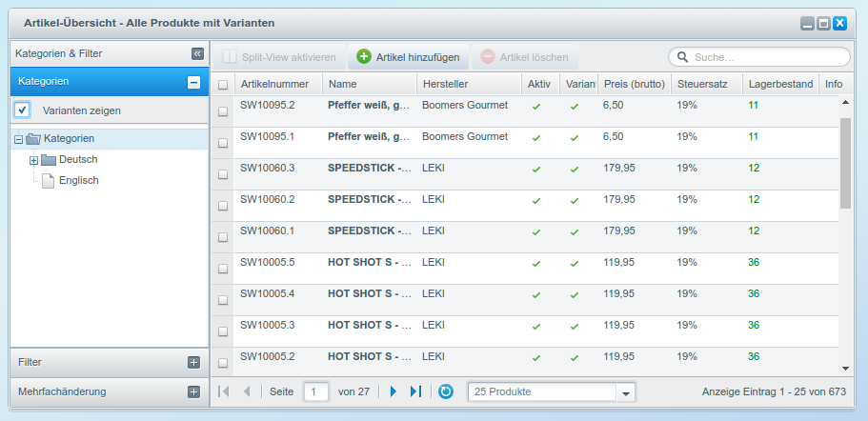Jump to the last page arrow
Viewport: 868px width, 421px height.
point(415,391)
